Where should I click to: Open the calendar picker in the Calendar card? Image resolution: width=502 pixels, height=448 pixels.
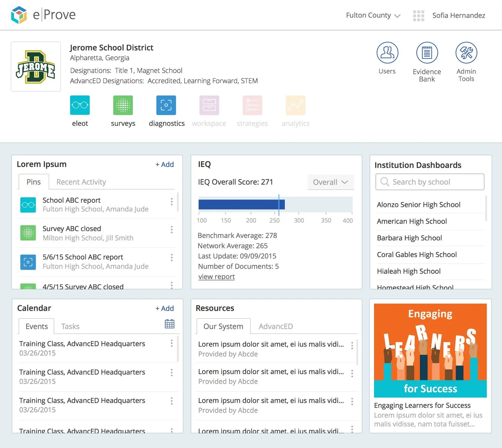pyautogui.click(x=170, y=324)
